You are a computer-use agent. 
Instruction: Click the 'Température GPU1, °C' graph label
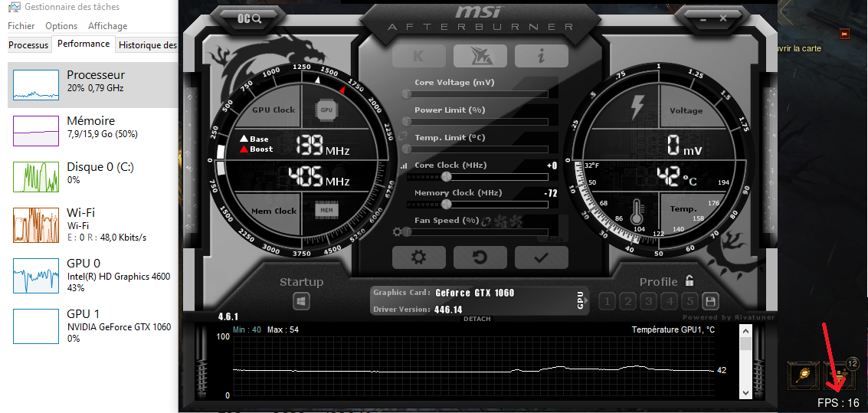(x=673, y=330)
